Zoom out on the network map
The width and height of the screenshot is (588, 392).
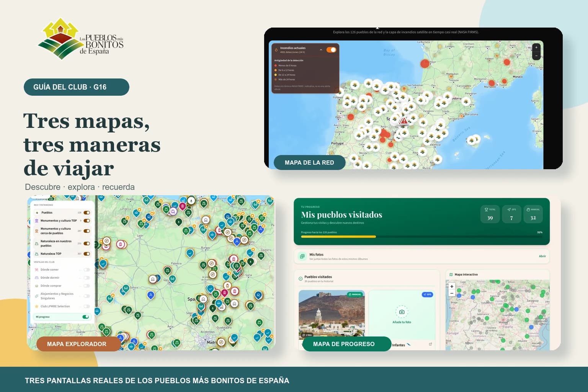536,56
